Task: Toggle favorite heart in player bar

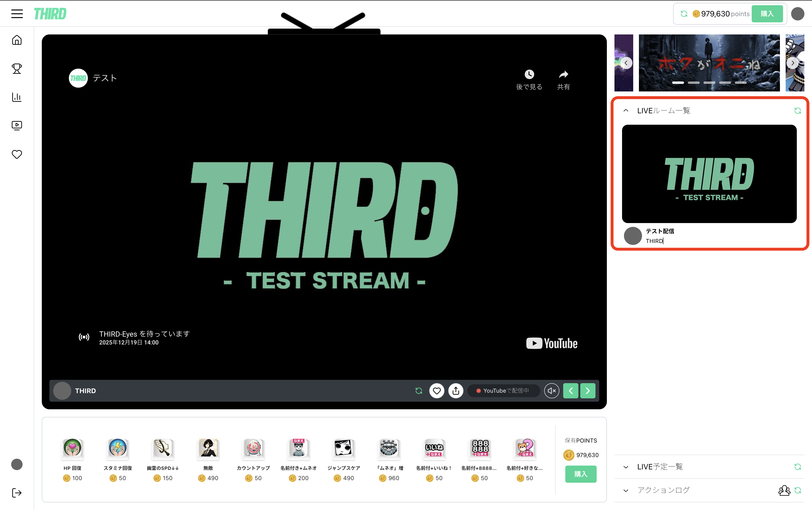Action: click(x=436, y=391)
